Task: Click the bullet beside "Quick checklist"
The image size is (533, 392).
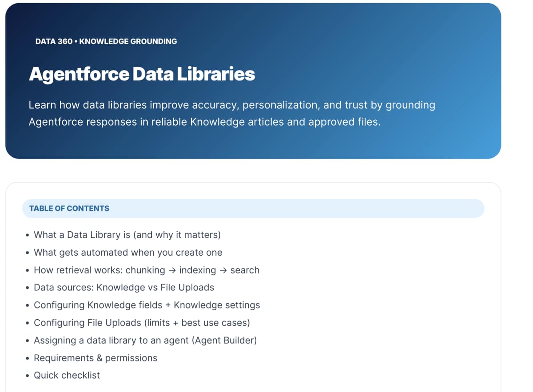Action: (x=28, y=376)
